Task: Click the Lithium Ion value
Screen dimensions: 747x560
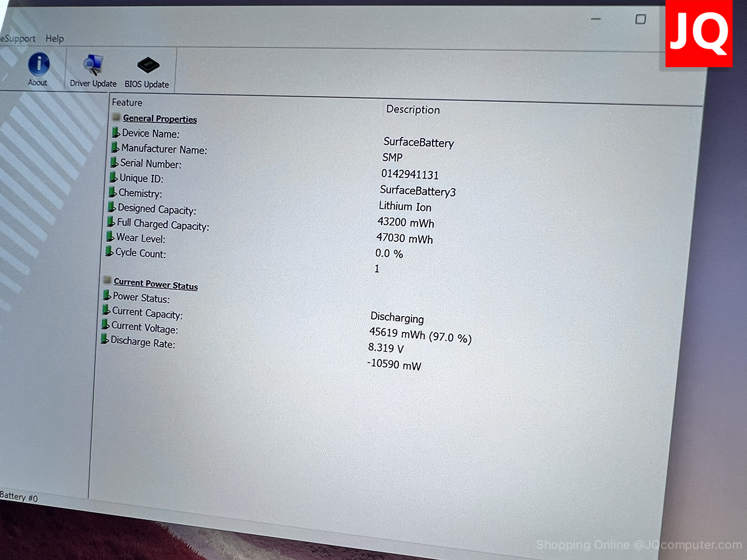Action: point(405,207)
